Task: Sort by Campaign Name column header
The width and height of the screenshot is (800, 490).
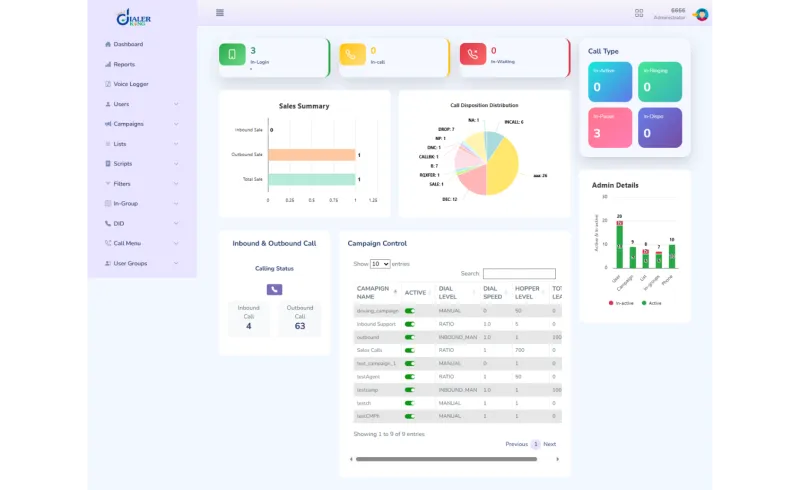Action: [377, 292]
